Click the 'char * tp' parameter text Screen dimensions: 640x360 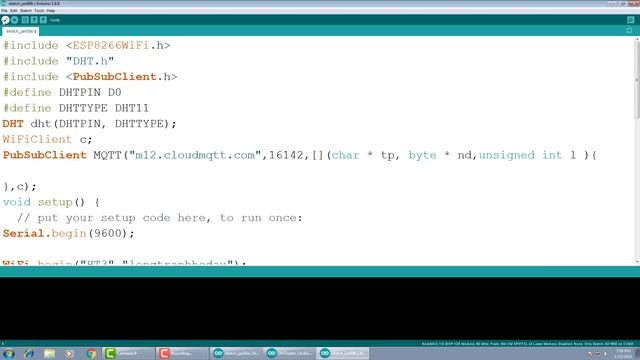tap(363, 155)
